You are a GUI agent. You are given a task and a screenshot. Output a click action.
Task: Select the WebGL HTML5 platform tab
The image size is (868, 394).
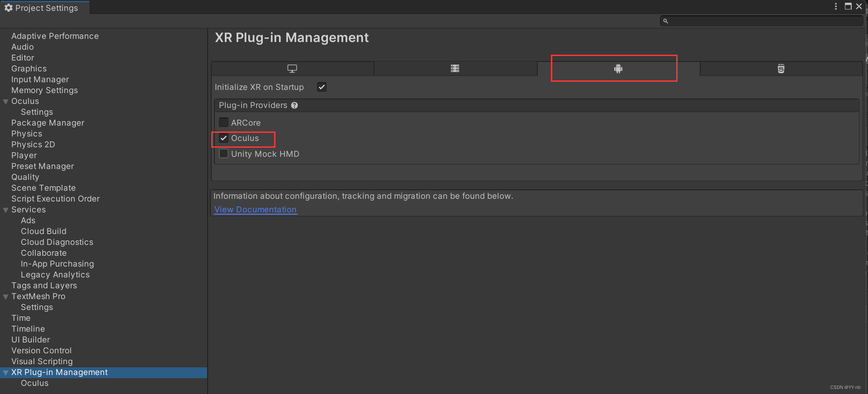coord(781,69)
